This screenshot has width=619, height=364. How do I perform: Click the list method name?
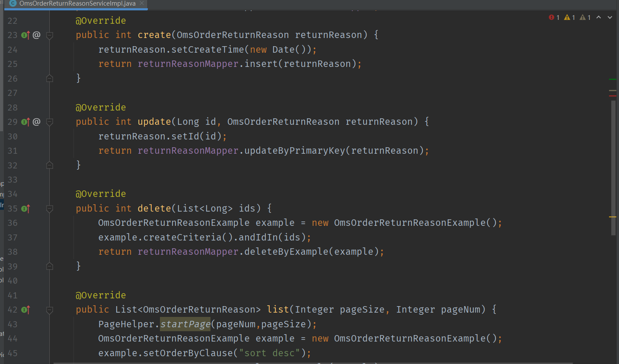[x=278, y=310]
